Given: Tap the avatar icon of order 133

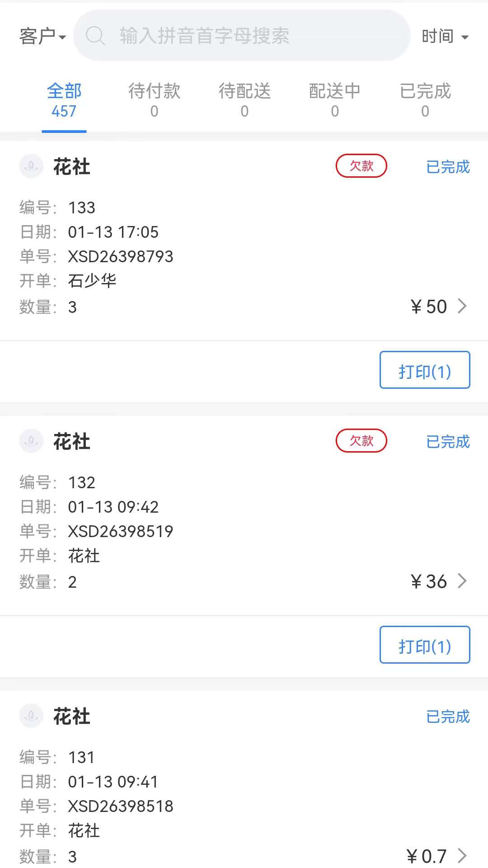Looking at the screenshot, I should click(x=31, y=166).
